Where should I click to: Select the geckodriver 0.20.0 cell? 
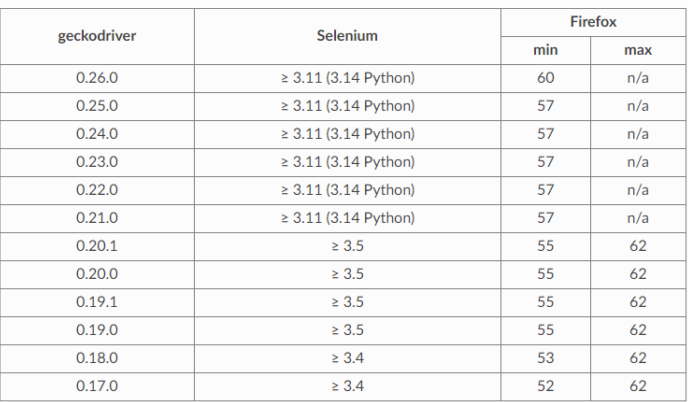[96, 273]
